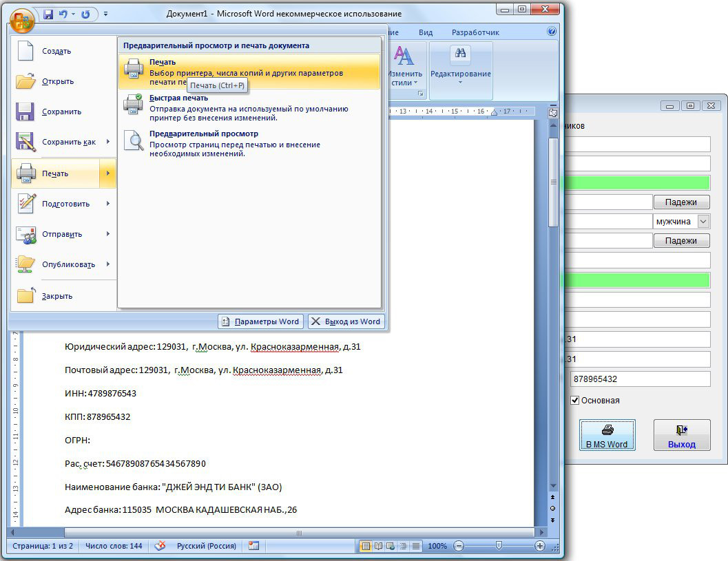Screen dimensions: 728x561
Task: Click the Предварительный просмотр magnifier icon
Action: click(x=134, y=140)
